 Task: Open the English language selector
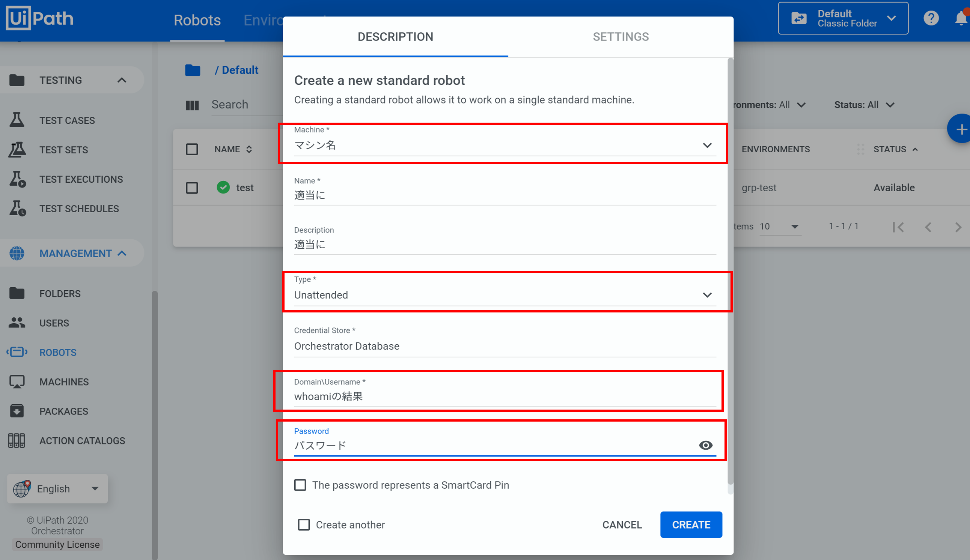tap(57, 488)
